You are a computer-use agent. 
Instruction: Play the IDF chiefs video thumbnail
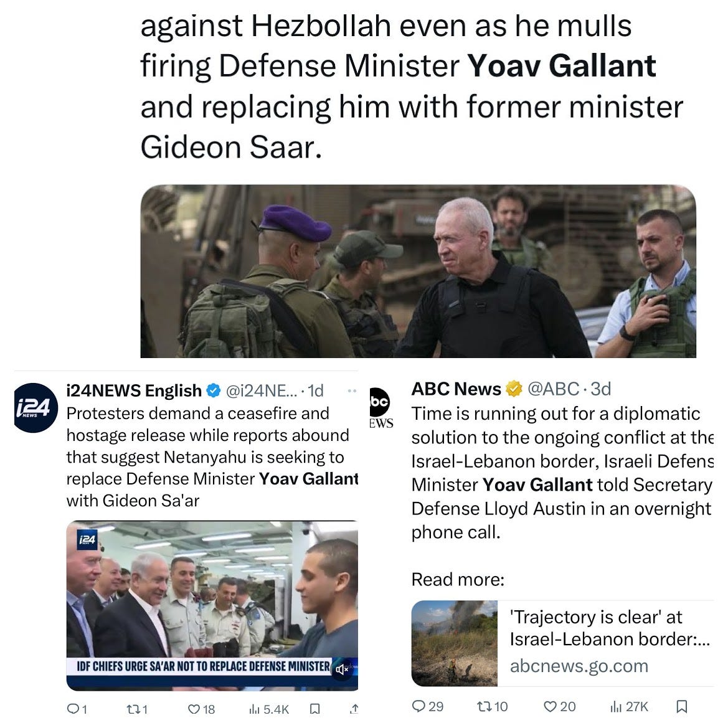tap(212, 605)
